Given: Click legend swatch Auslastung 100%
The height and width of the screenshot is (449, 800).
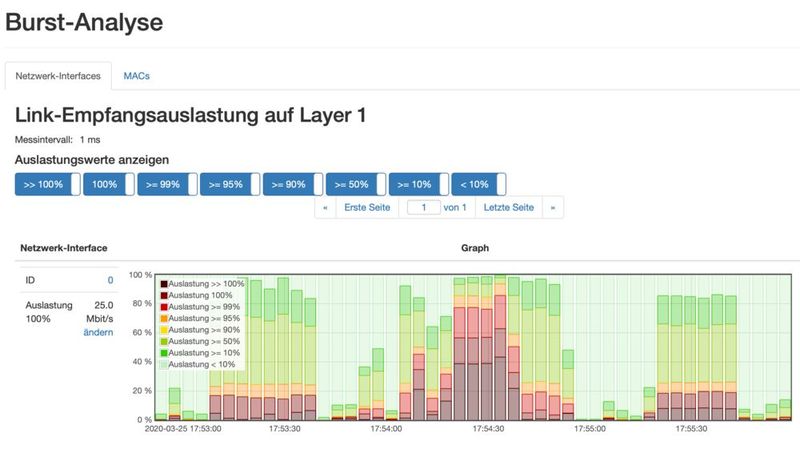Looking at the screenshot, I should tap(164, 295).
